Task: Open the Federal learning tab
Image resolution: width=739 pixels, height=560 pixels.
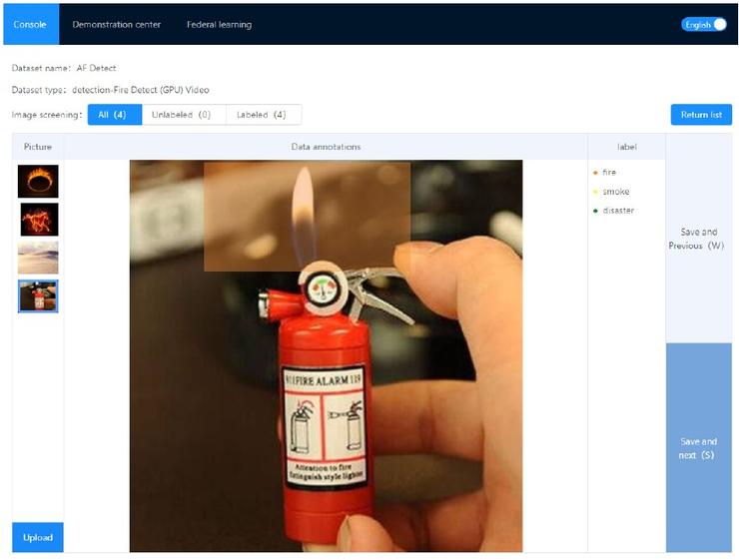Action: (x=219, y=25)
